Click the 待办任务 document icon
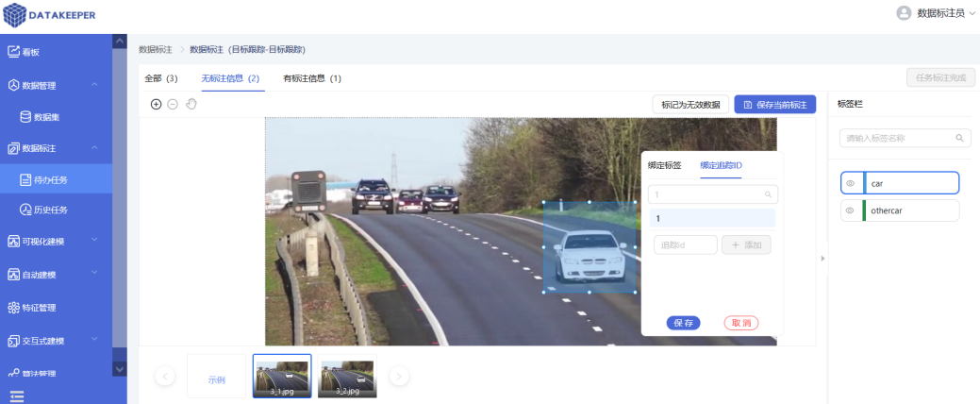This screenshot has width=980, height=404. point(25,180)
